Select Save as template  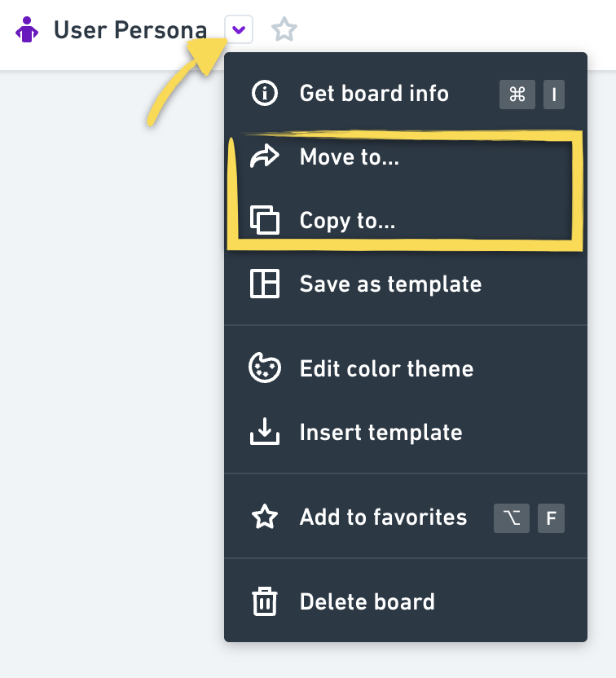406,284
